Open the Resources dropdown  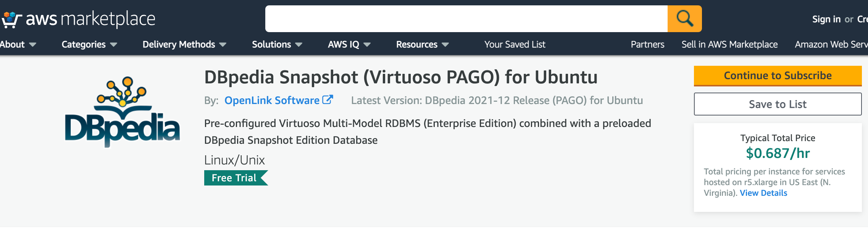(x=422, y=44)
